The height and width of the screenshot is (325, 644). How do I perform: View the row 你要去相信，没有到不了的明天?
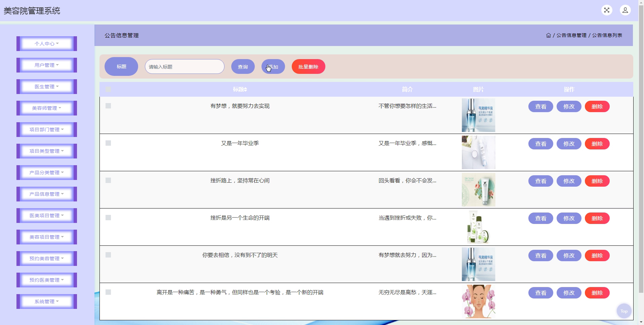click(x=541, y=256)
